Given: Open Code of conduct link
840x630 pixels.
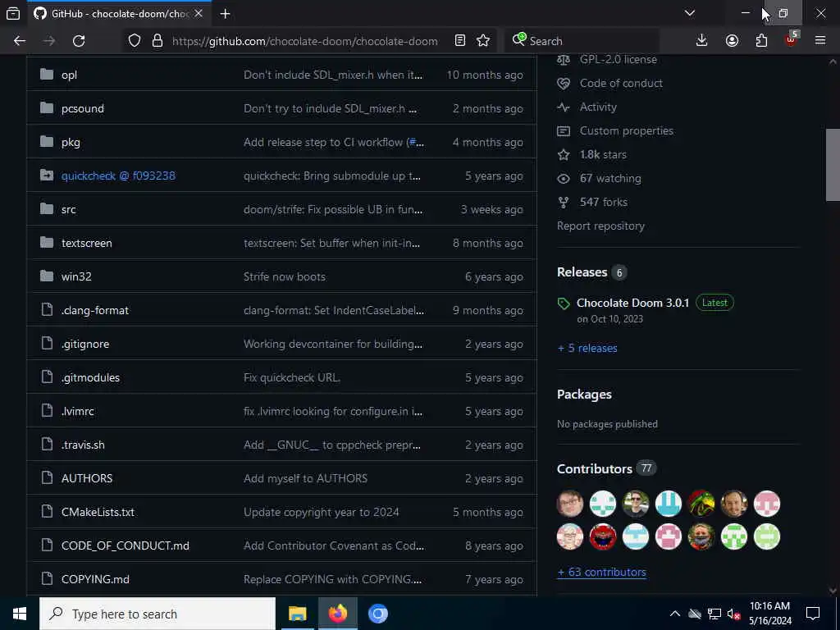Looking at the screenshot, I should pyautogui.click(x=621, y=83).
